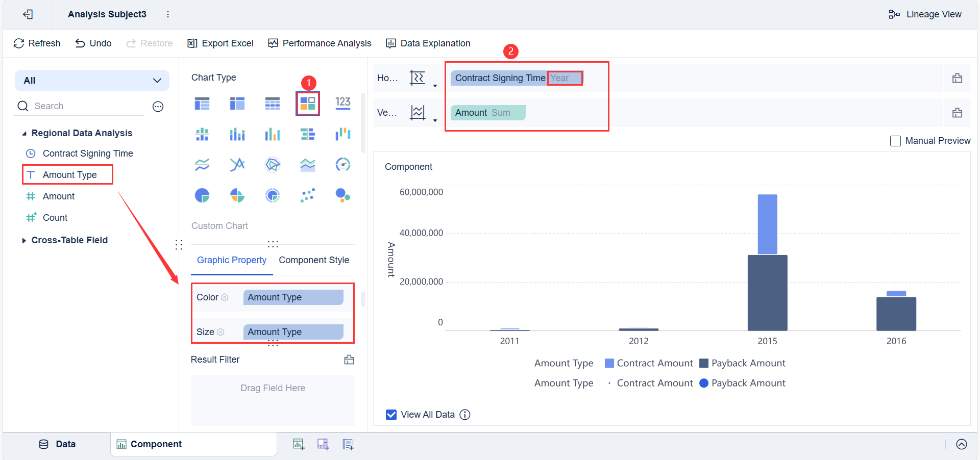Screen dimensions: 980x460
Task: Open the field options circle menu next to Search
Action: 158,107
